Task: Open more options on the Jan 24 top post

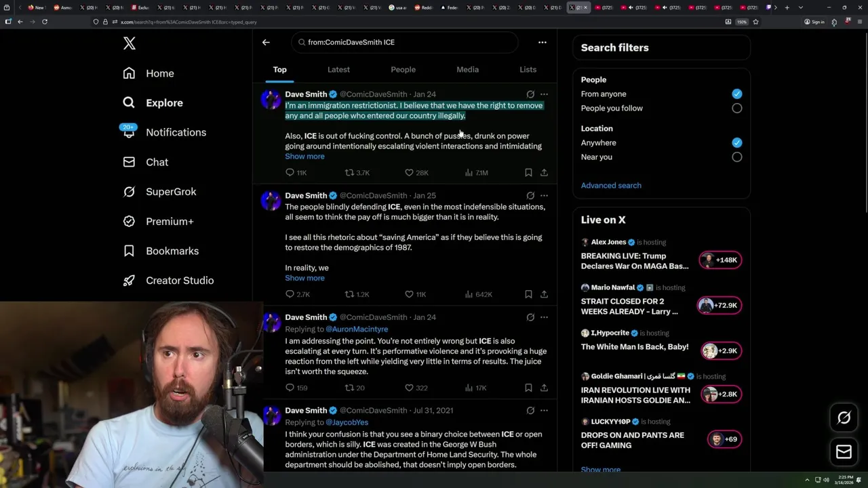Action: point(544,94)
